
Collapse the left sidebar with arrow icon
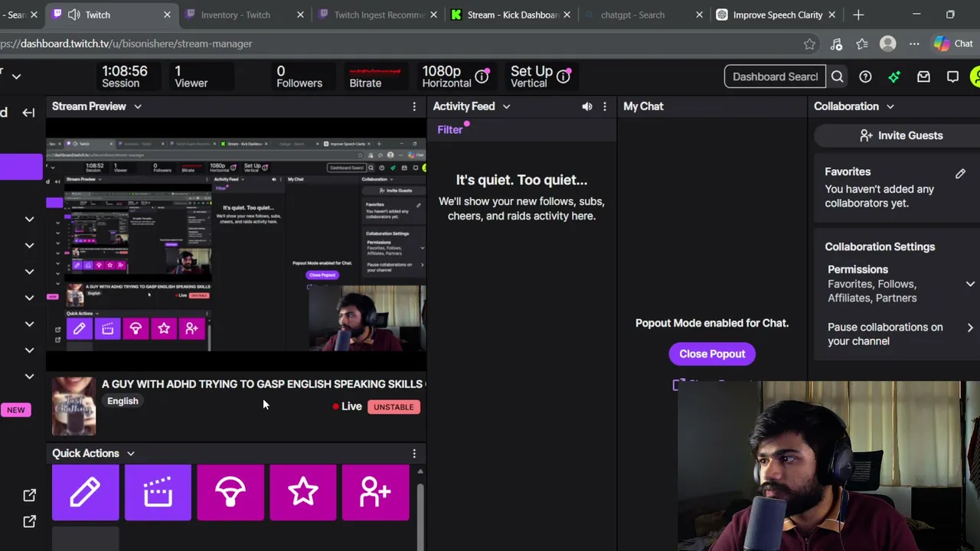pos(28,112)
